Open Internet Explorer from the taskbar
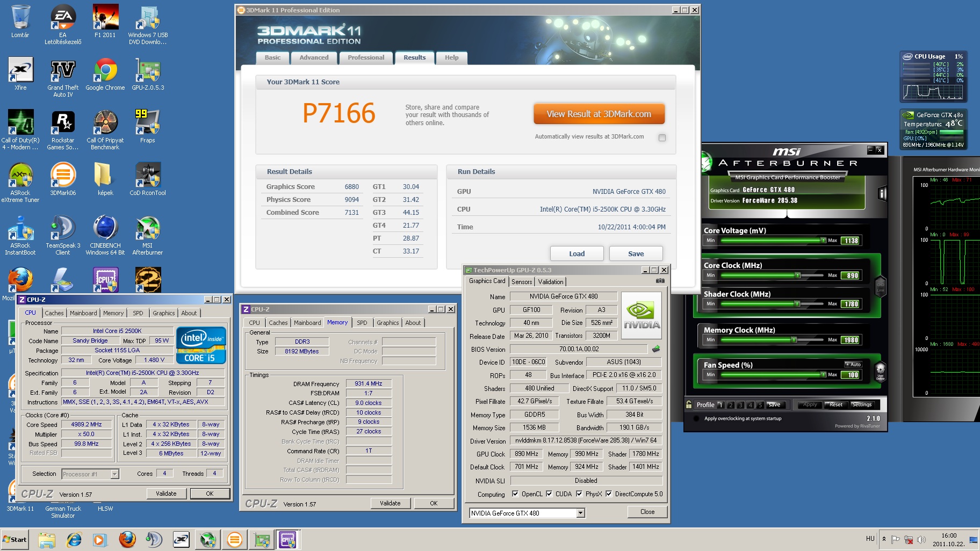The width and height of the screenshot is (980, 551). pos(74,539)
